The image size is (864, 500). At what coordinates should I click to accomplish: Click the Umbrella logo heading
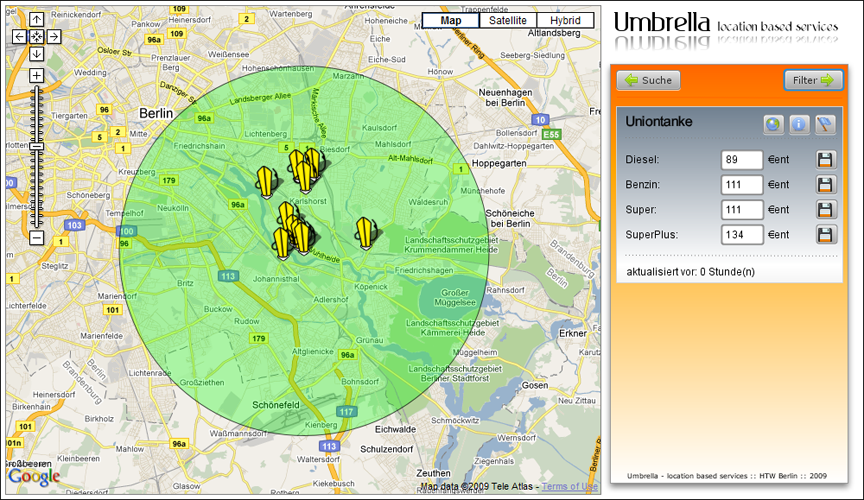pos(662,23)
